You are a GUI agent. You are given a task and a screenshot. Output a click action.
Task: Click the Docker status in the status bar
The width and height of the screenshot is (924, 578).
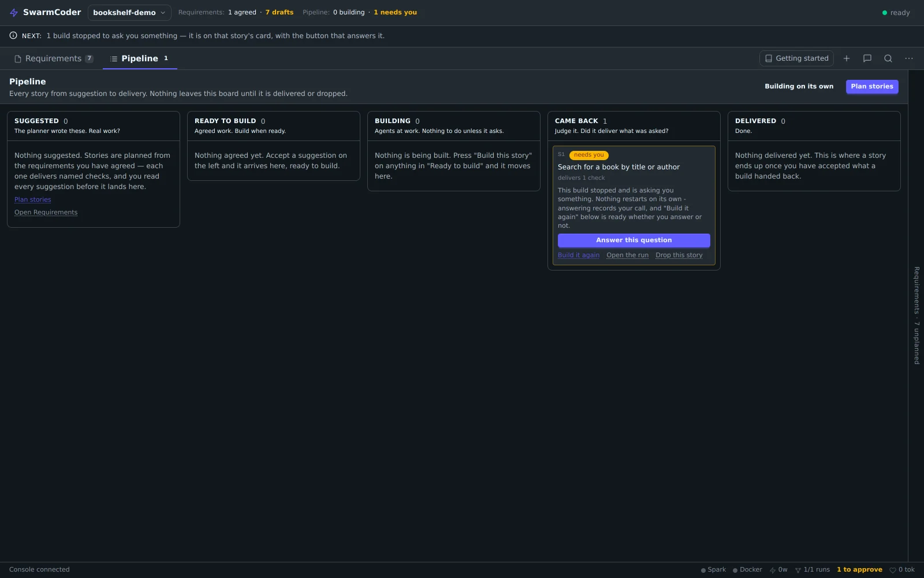747,570
